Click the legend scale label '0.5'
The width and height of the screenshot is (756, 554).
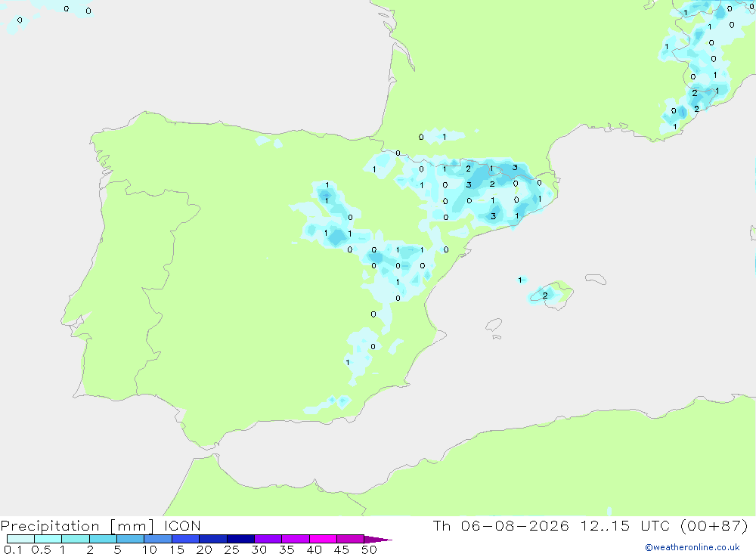click(x=41, y=549)
